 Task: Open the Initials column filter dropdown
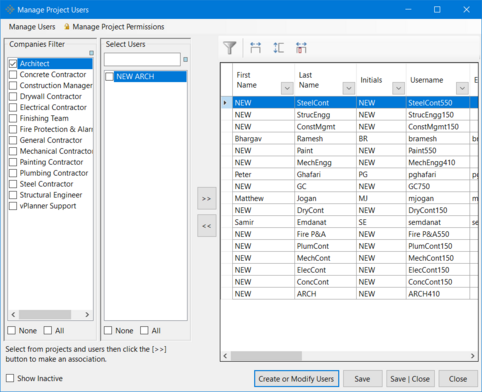[398, 88]
